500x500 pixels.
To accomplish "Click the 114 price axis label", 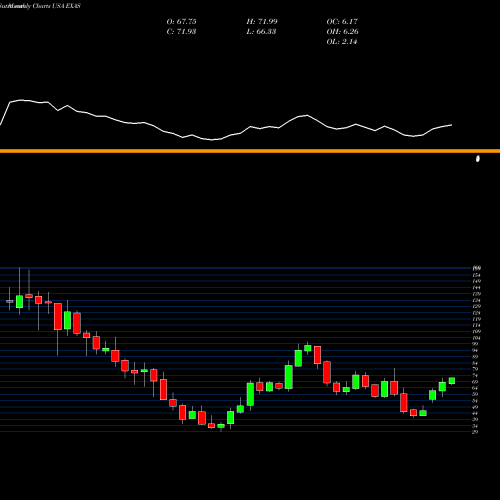I will tap(476, 325).
